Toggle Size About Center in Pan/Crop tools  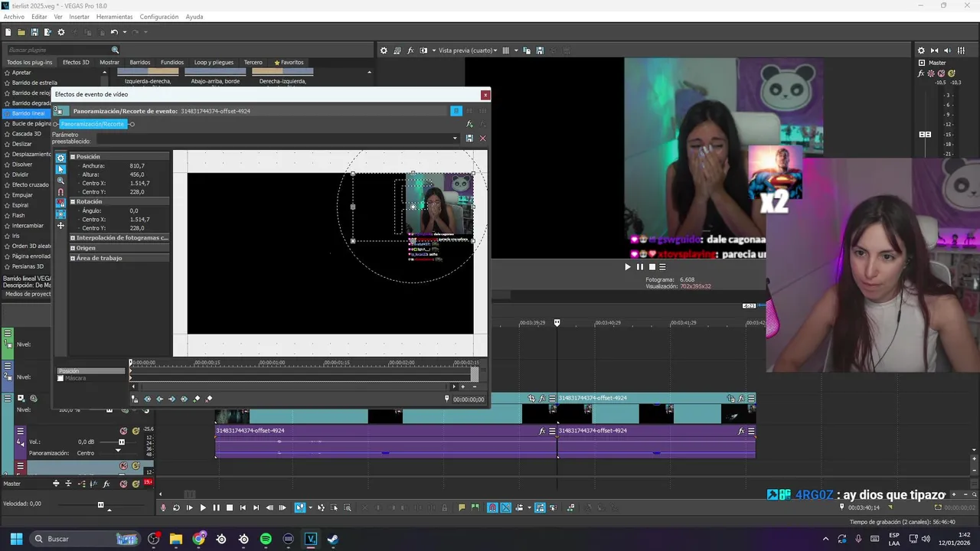pos(60,214)
